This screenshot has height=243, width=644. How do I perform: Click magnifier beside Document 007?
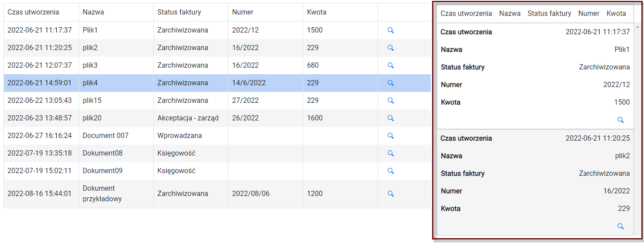click(x=390, y=136)
